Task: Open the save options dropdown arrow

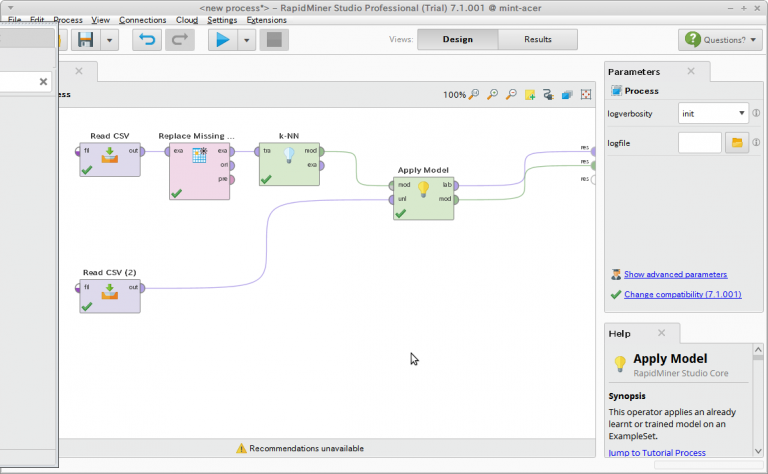Action: [x=110, y=40]
